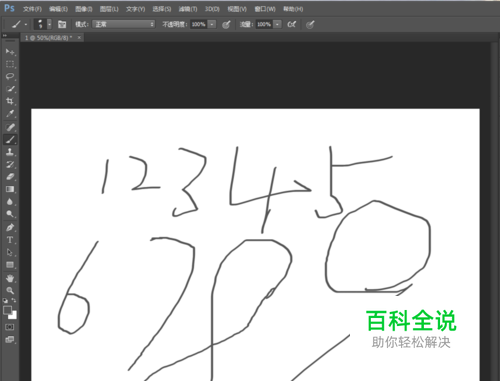Select the Horizontal Type tool

10,240
